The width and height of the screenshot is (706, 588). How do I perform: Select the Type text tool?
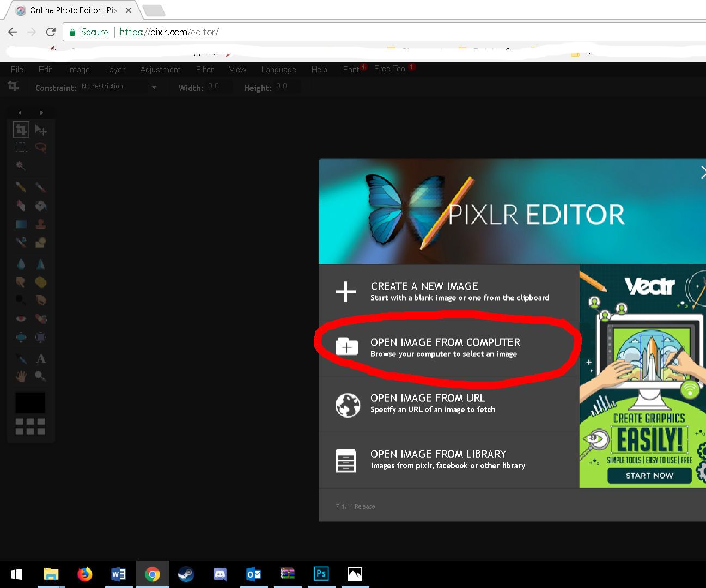pyautogui.click(x=41, y=358)
